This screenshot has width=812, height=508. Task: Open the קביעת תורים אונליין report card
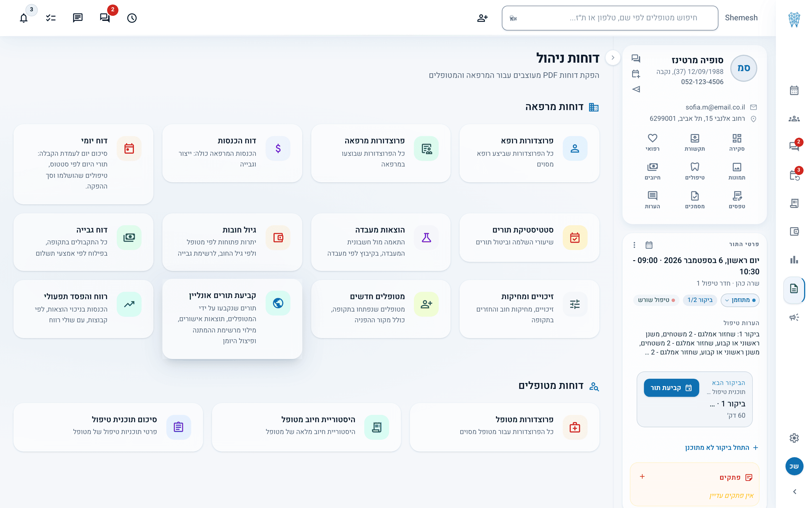pos(232,319)
